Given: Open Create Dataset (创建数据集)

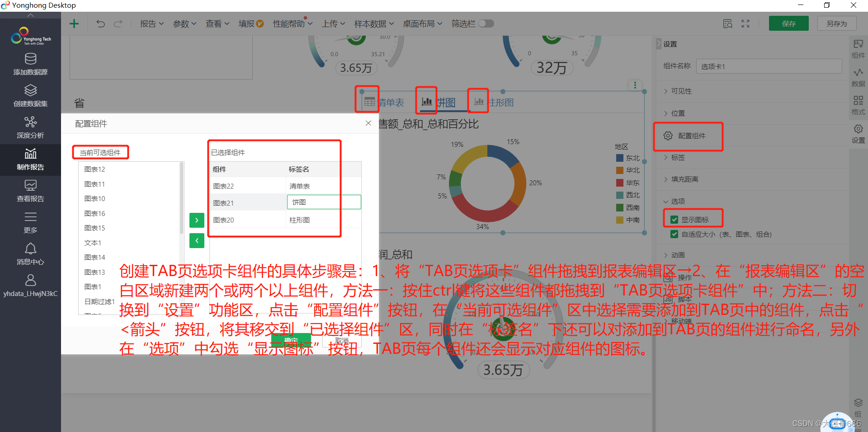Looking at the screenshot, I should (x=30, y=96).
